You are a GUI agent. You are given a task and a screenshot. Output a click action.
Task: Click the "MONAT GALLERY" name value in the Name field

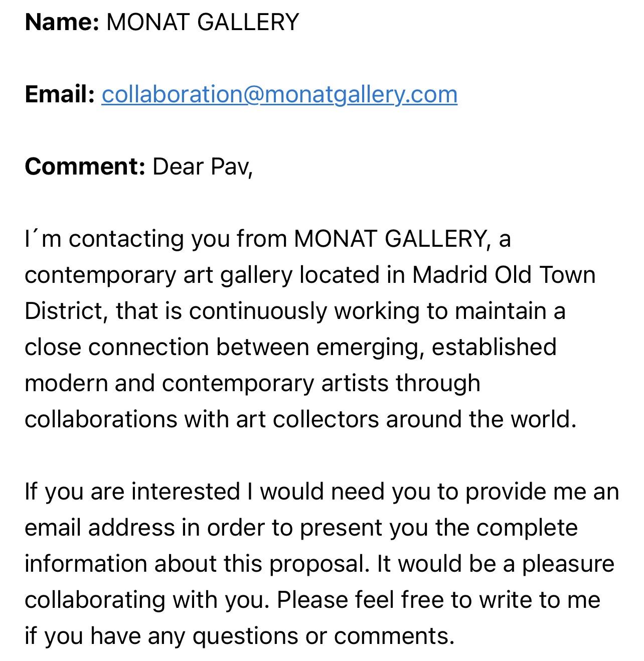pos(203,23)
